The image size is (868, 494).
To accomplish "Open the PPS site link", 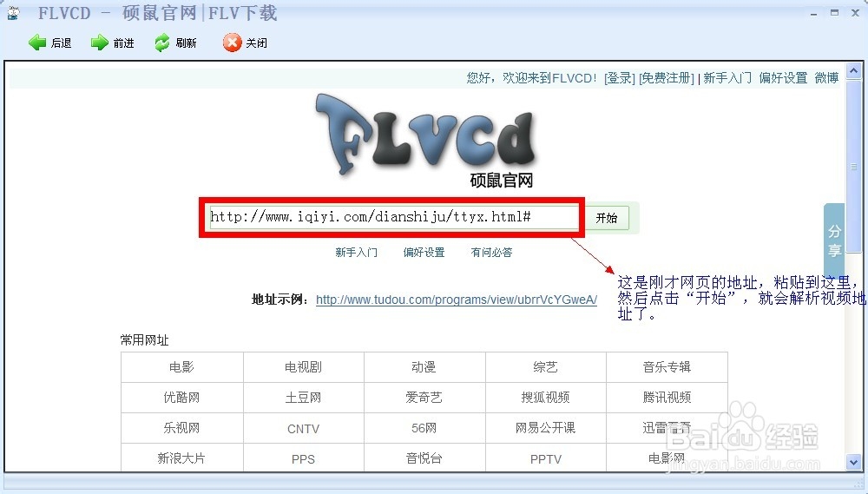I will pos(303,458).
